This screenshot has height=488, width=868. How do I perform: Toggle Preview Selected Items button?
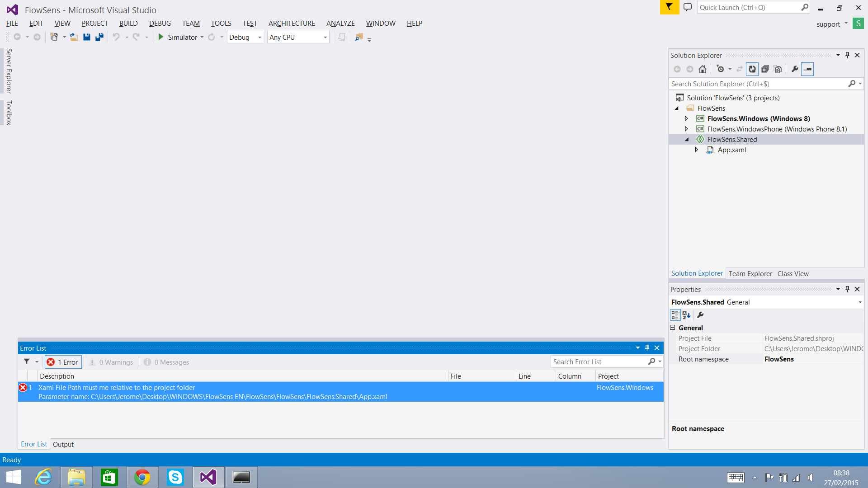[x=807, y=69]
